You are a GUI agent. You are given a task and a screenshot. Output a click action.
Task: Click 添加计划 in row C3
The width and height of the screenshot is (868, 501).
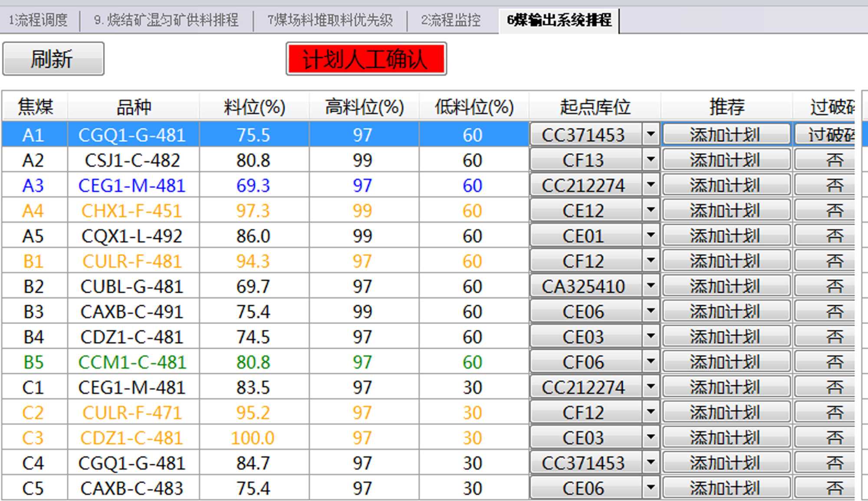[x=726, y=437]
